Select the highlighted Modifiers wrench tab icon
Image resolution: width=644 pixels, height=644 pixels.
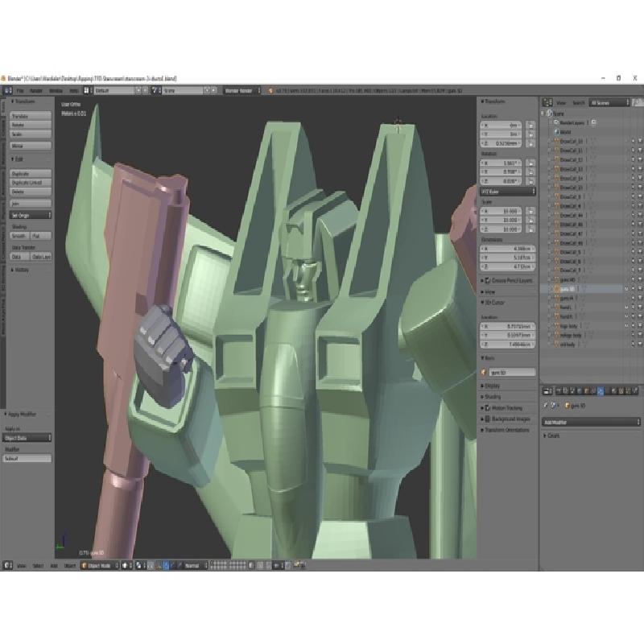pyautogui.click(x=601, y=391)
